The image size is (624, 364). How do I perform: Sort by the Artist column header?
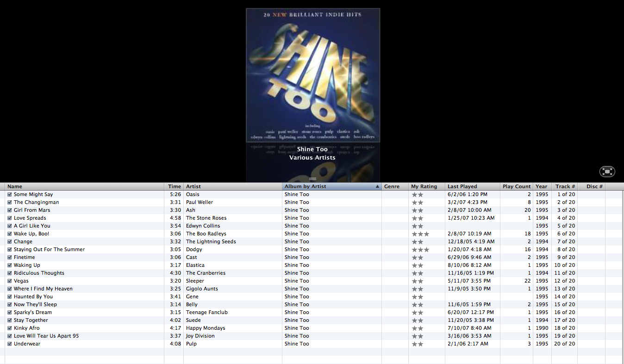pyautogui.click(x=233, y=186)
